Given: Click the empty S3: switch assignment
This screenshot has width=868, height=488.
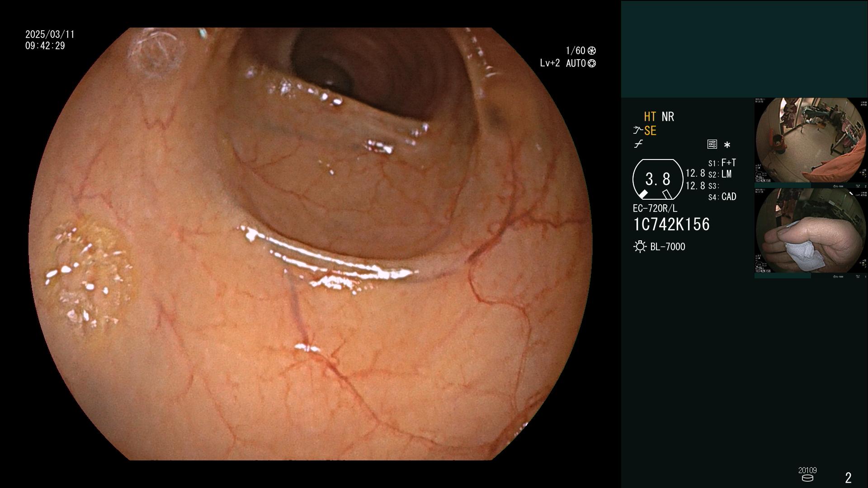Looking at the screenshot, I should pyautogui.click(x=713, y=186).
